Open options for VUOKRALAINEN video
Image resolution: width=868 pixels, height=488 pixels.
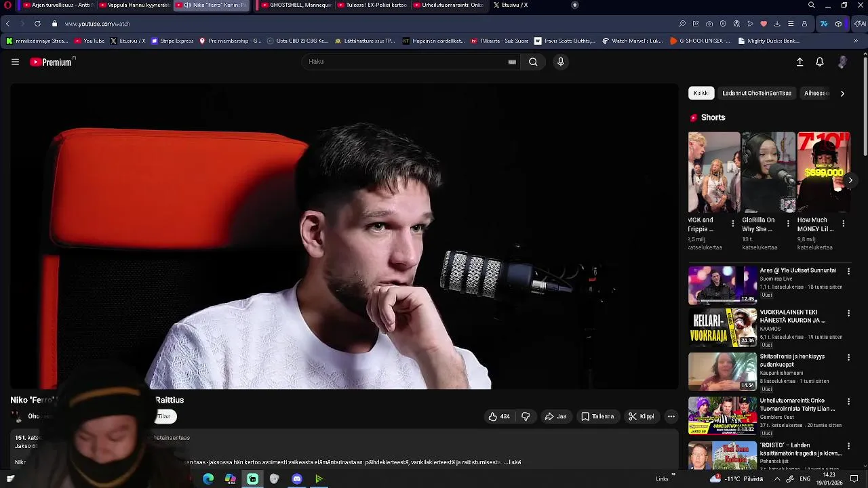[848, 313]
